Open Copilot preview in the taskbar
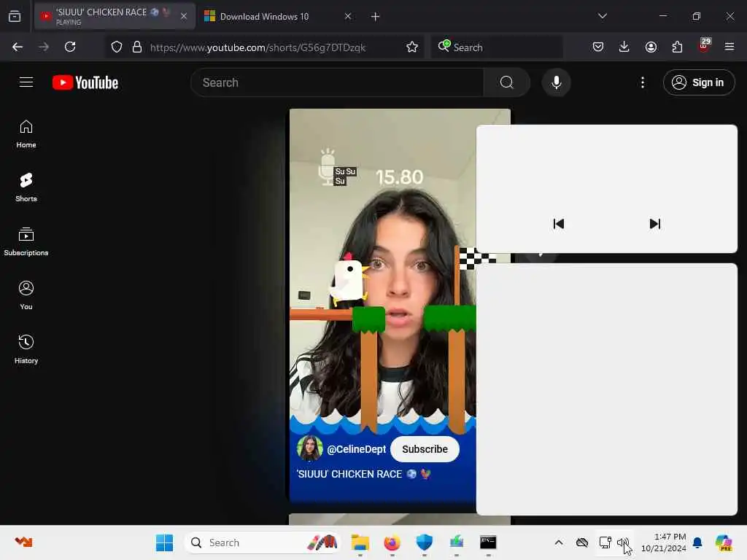The width and height of the screenshot is (747, 560). coord(724,542)
